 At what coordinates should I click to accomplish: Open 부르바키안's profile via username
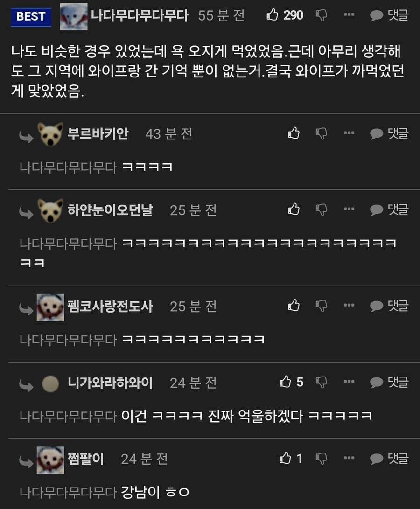98,133
